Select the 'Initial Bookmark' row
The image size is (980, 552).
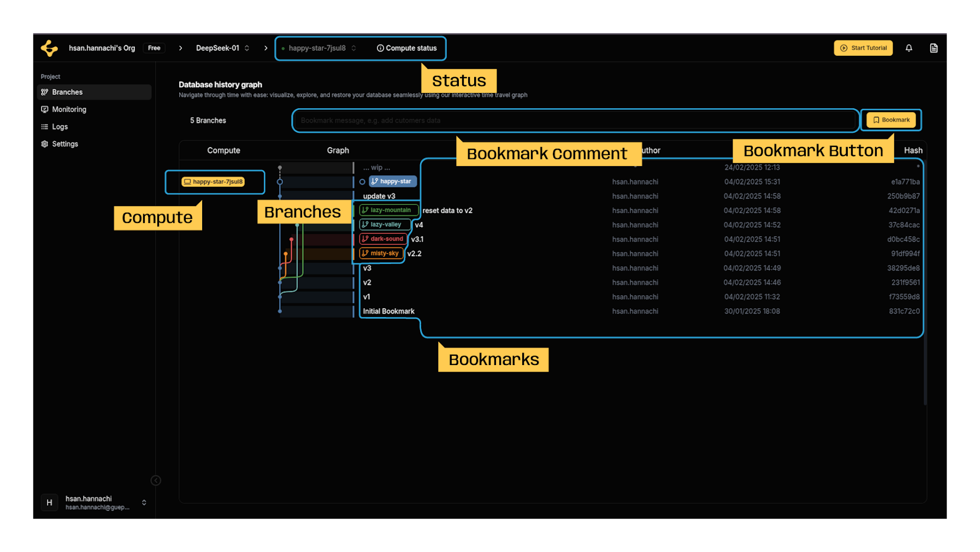tap(389, 312)
